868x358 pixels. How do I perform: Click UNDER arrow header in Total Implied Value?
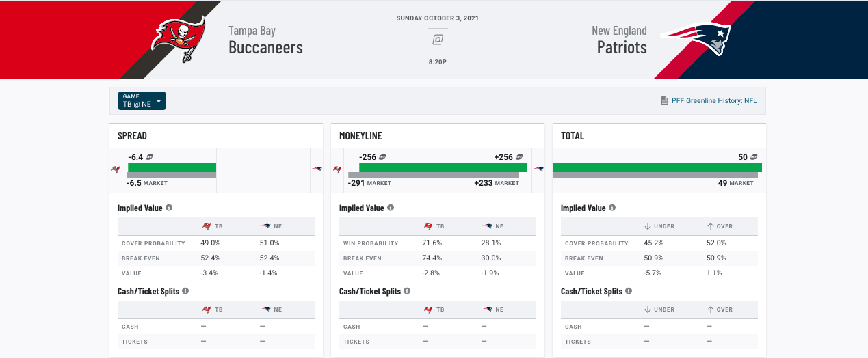point(659,226)
